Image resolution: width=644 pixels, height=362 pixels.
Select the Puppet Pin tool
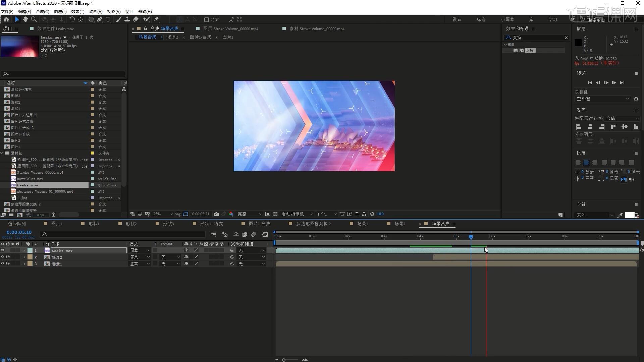156,19
